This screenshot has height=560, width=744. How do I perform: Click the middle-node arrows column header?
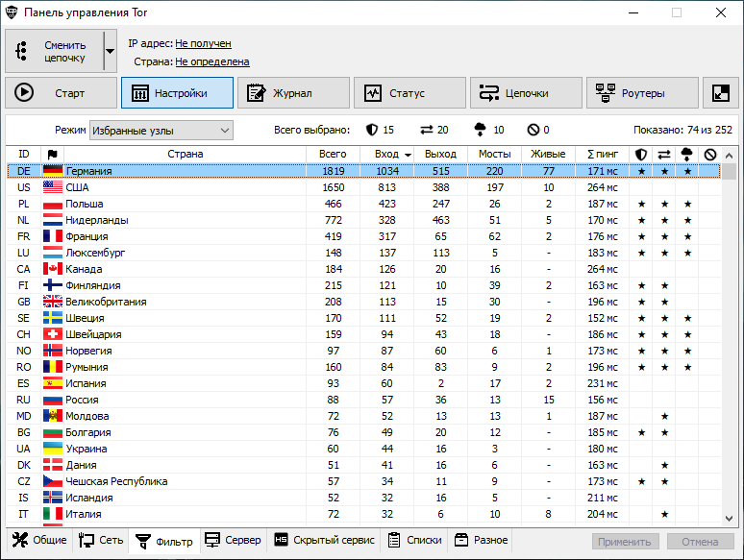664,154
